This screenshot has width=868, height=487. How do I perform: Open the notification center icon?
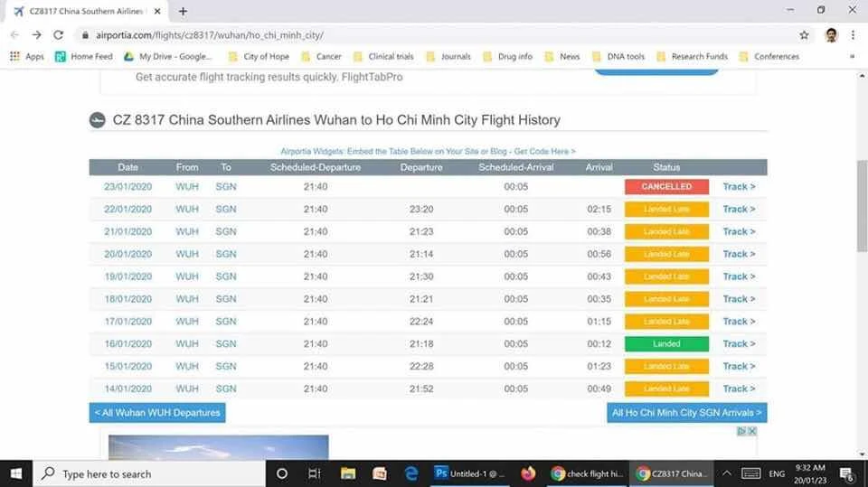click(846, 473)
